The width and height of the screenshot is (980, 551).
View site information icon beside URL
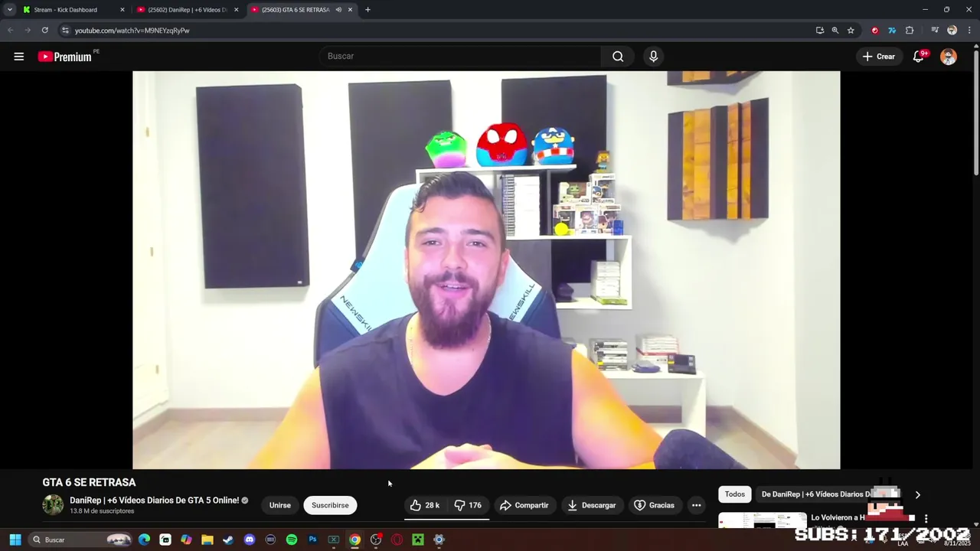pos(65,31)
